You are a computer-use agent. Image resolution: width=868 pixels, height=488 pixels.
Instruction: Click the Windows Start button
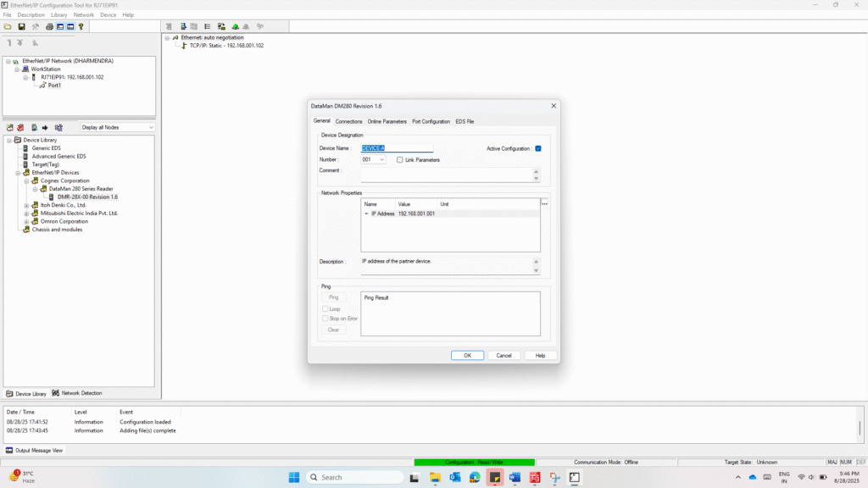point(294,478)
